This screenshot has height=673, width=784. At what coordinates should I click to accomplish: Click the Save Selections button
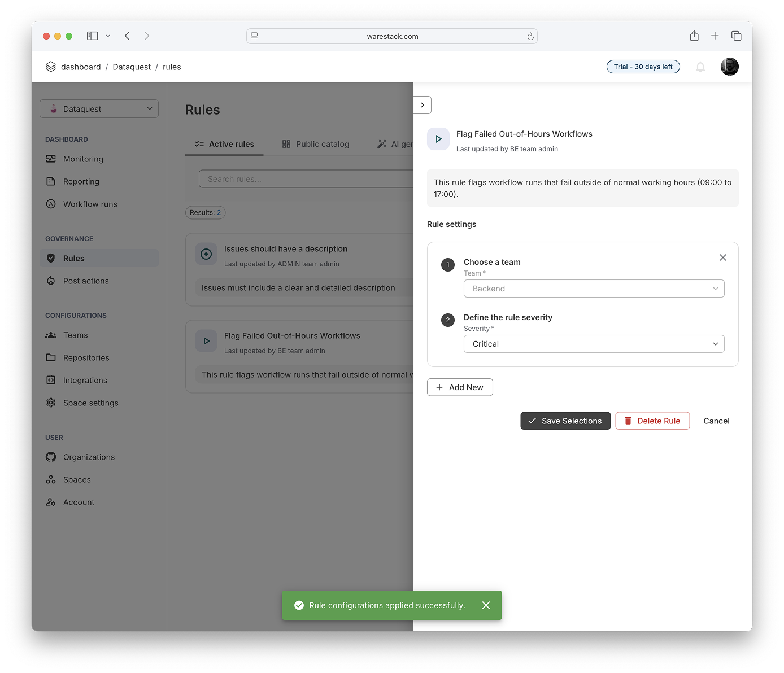pos(565,421)
